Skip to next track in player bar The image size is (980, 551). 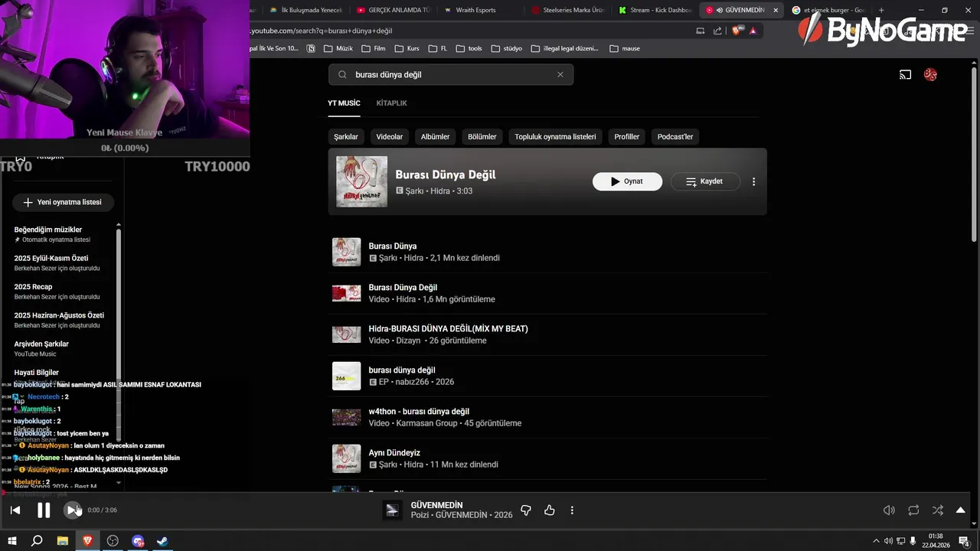point(72,510)
